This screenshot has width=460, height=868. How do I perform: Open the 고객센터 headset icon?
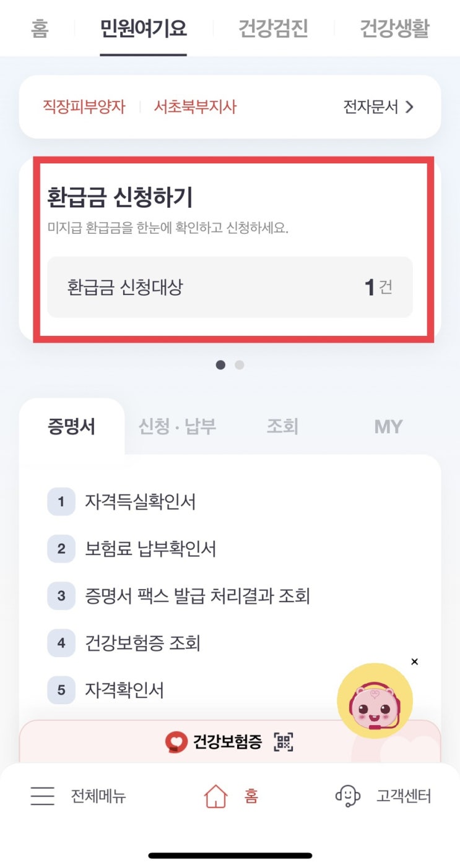[347, 796]
